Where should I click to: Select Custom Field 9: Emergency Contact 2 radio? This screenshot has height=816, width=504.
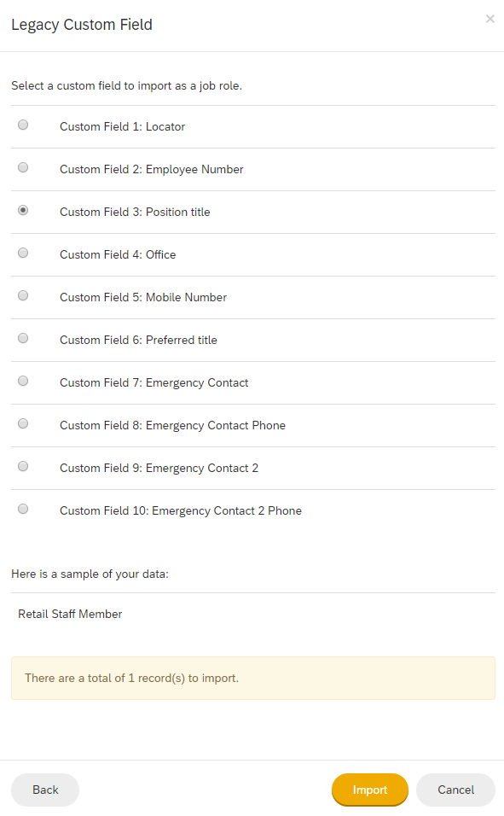coord(23,466)
